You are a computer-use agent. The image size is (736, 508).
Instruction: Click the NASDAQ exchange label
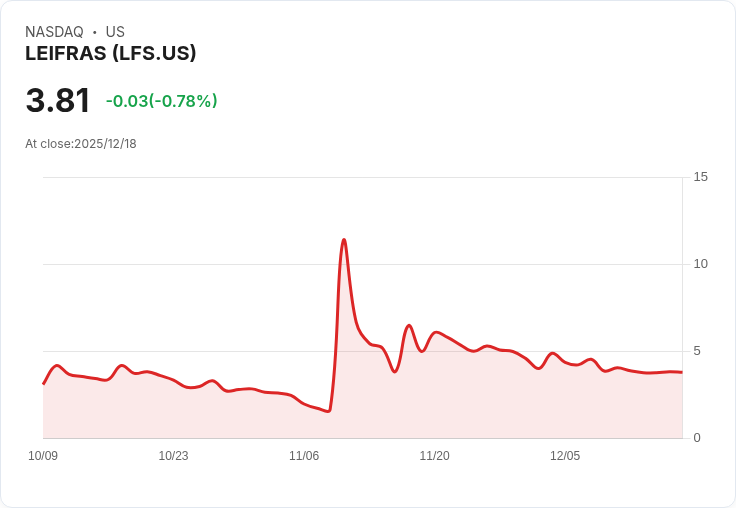[54, 32]
